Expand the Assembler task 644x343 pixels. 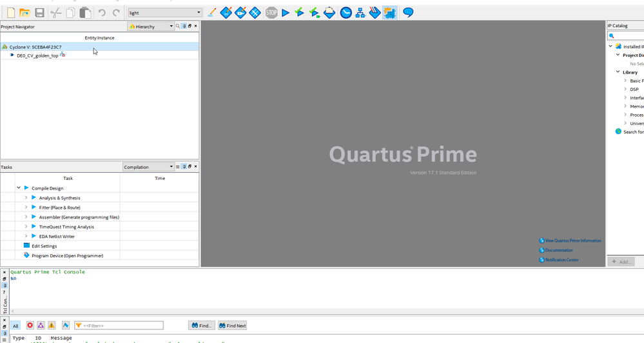click(x=26, y=217)
